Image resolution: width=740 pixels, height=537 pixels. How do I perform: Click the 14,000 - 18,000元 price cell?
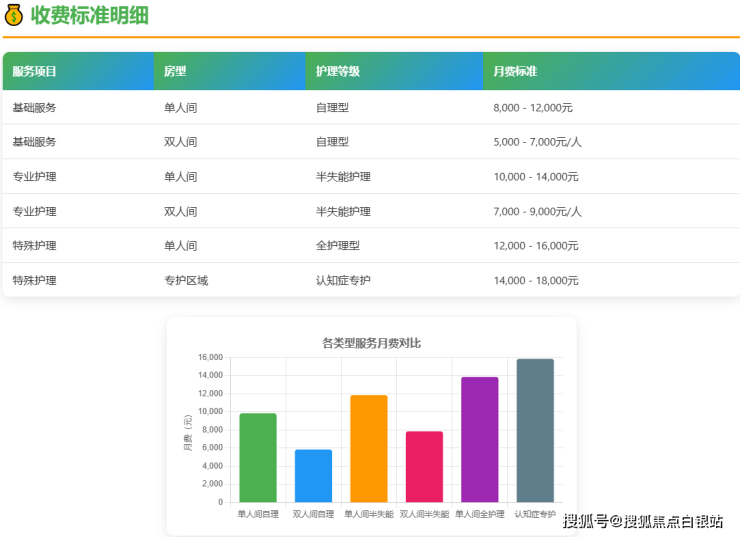[536, 280]
